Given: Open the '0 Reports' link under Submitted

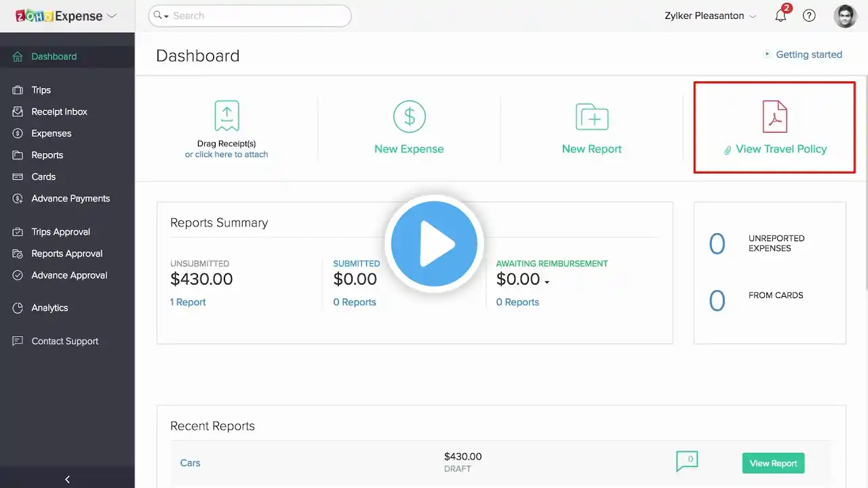Looking at the screenshot, I should 355,302.
